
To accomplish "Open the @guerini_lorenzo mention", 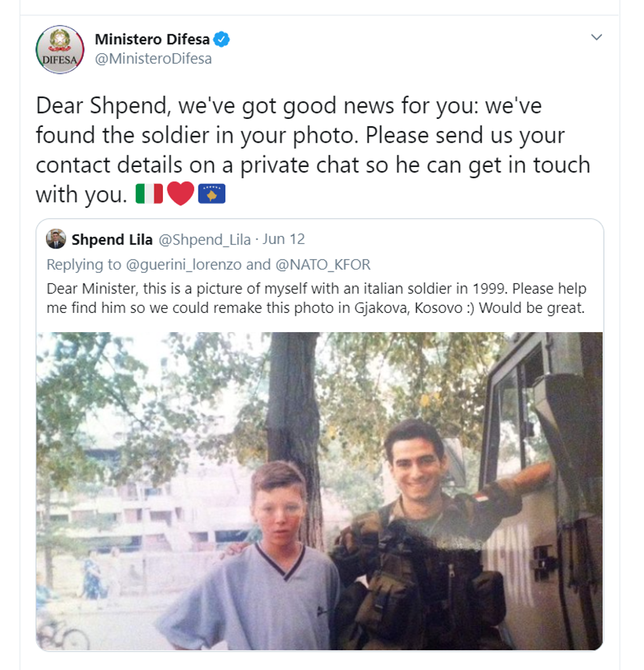I will [183, 264].
